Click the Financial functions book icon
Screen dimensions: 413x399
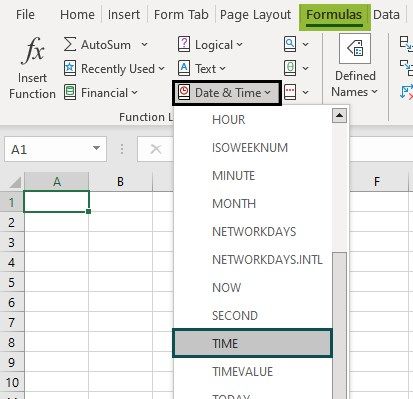tap(70, 92)
